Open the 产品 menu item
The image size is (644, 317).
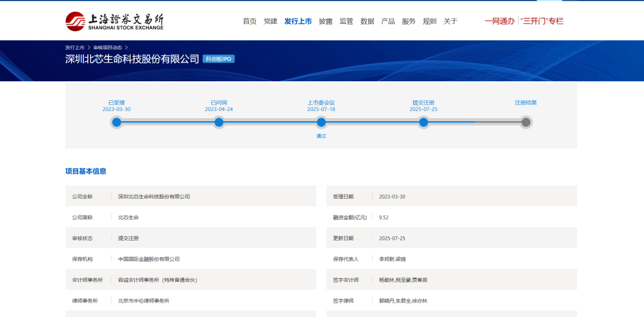(388, 21)
